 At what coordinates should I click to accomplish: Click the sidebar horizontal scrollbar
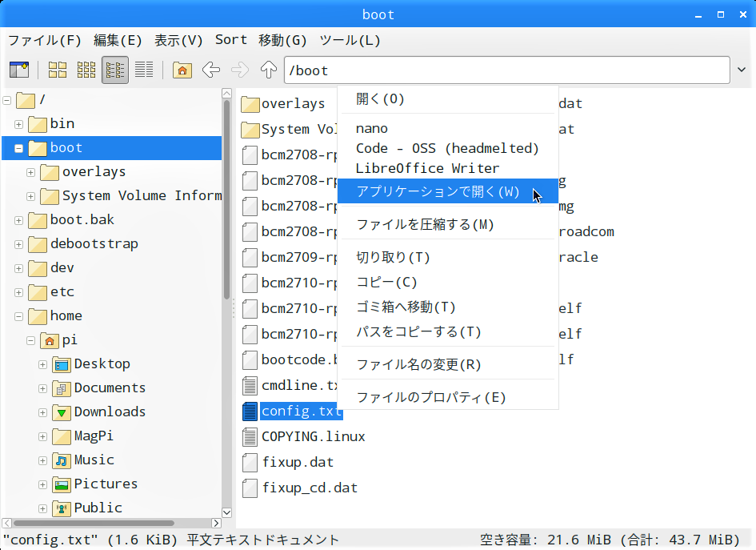click(x=94, y=523)
